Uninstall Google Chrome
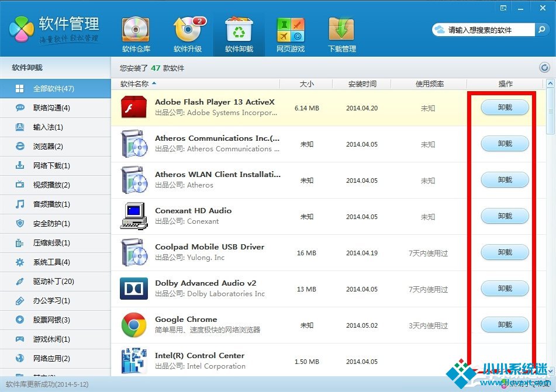The image size is (556, 392). coord(505,324)
